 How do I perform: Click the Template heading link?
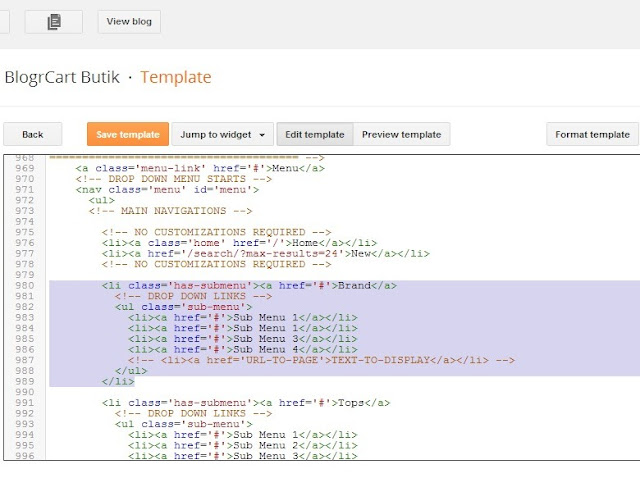(176, 77)
